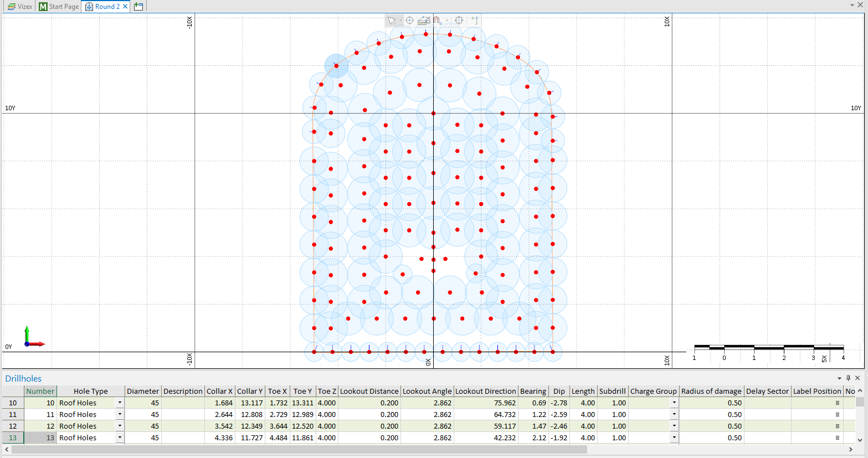The height and width of the screenshot is (458, 868).
Task: Expand the snap mode dropdown arrow
Action: coord(446,20)
